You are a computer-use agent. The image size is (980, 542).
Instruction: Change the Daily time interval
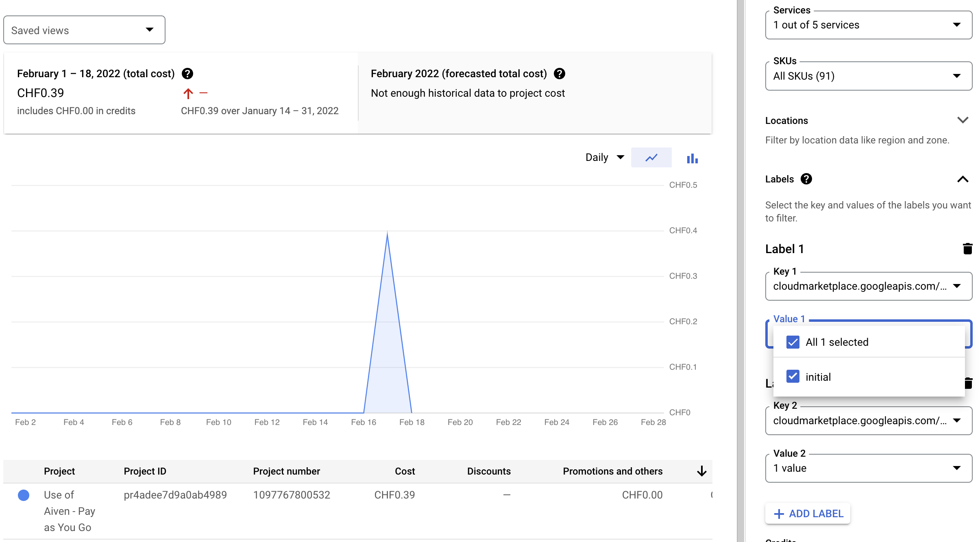(x=604, y=157)
